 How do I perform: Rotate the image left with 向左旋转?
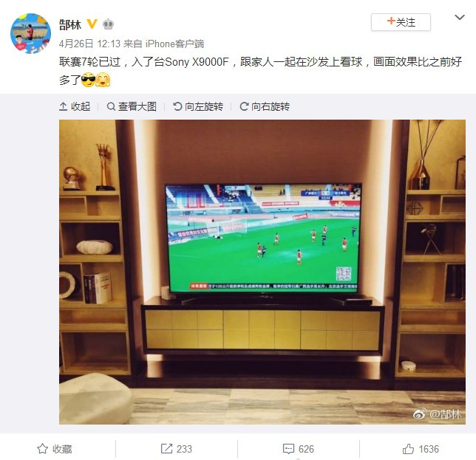(x=198, y=106)
